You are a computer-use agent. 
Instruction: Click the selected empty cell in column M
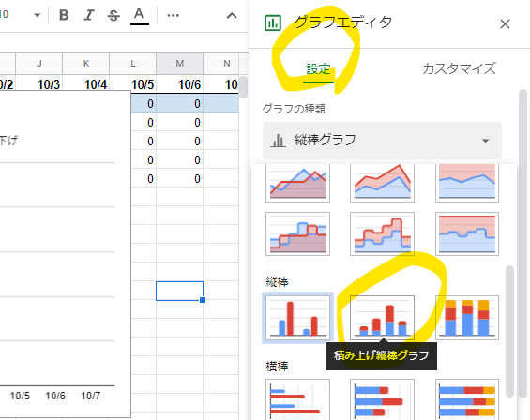click(179, 291)
